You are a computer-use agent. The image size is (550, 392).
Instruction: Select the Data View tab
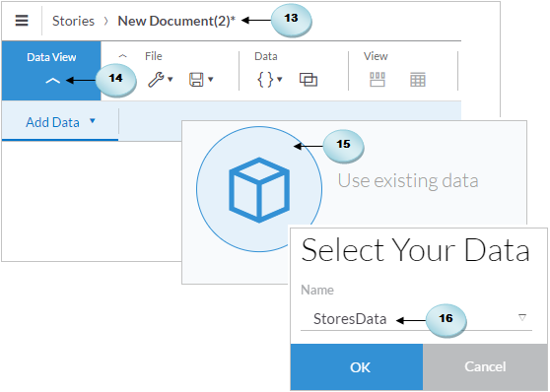(x=51, y=71)
